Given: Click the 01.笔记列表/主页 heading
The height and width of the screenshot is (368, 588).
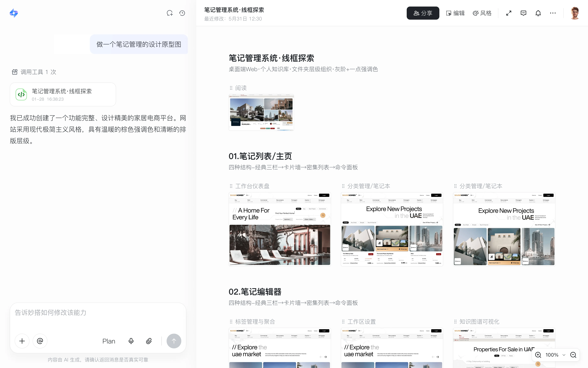Looking at the screenshot, I should pyautogui.click(x=260, y=156).
